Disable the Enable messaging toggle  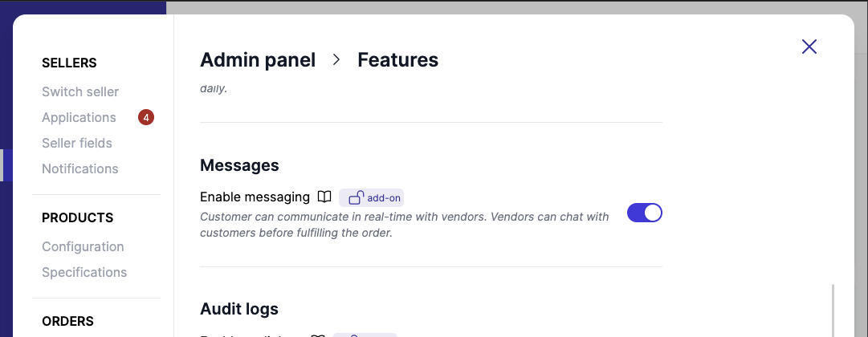[x=644, y=213]
